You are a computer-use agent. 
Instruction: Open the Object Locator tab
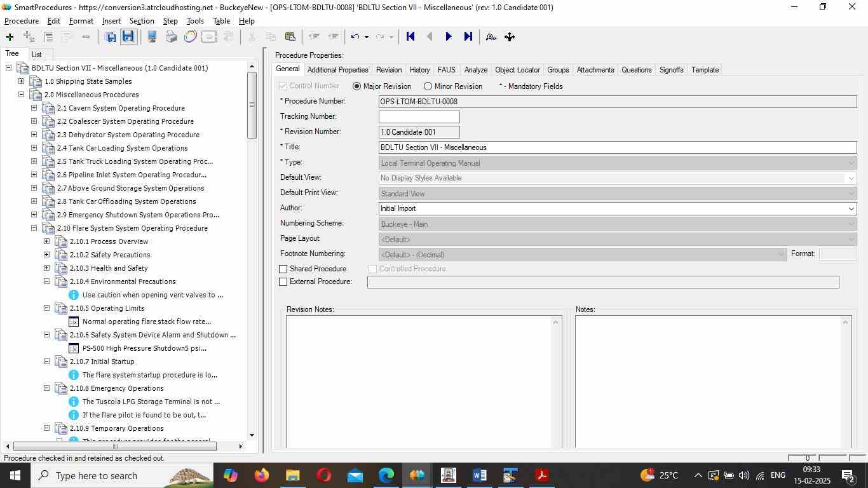pyautogui.click(x=517, y=70)
